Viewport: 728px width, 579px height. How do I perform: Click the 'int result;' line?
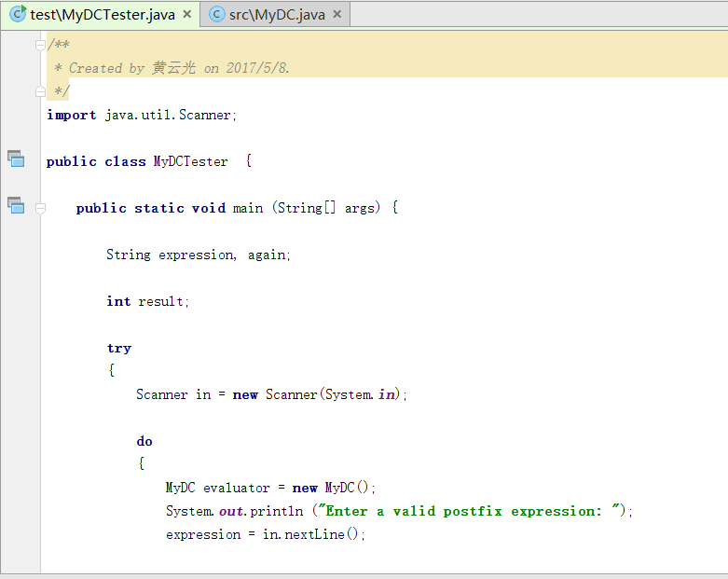147,302
